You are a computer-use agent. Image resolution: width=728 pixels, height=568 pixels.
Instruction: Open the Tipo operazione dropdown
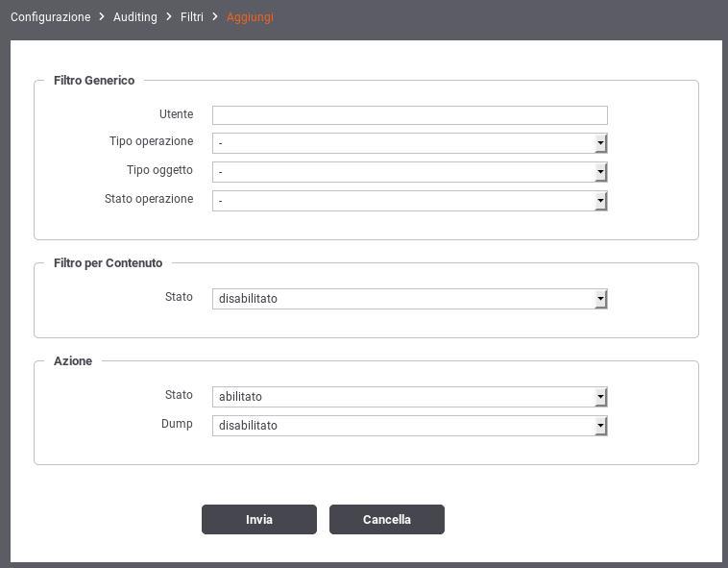coord(409,143)
